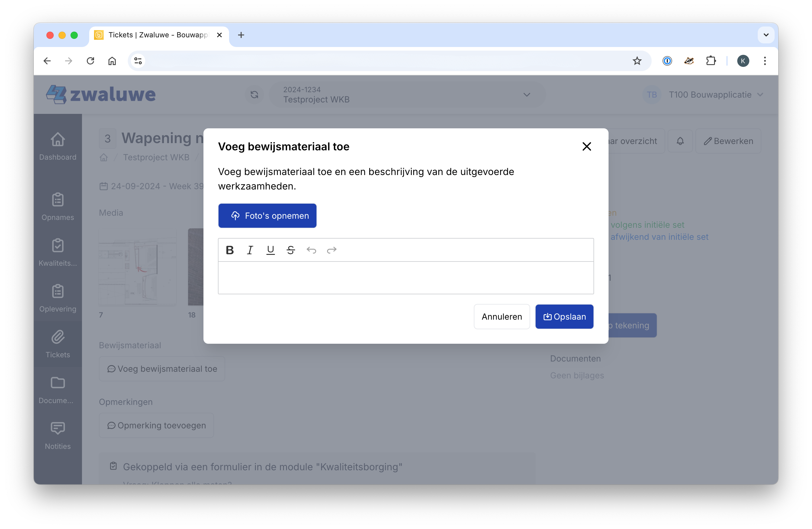Open the Testproject WKB breadcrumb link
This screenshot has height=529, width=812.
156,157
